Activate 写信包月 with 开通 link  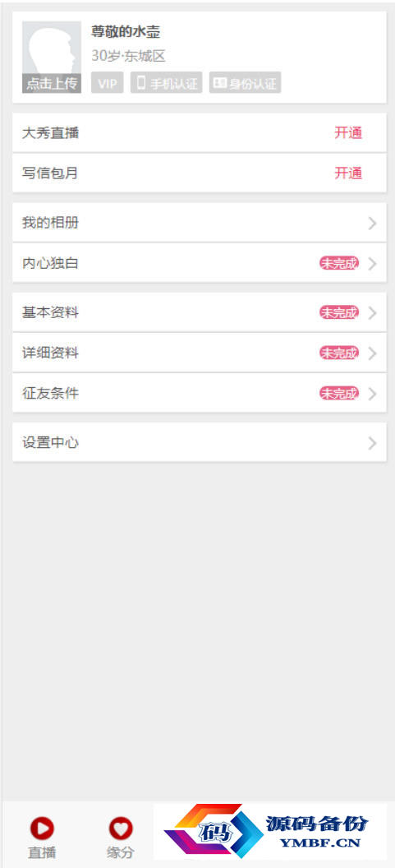pos(348,173)
